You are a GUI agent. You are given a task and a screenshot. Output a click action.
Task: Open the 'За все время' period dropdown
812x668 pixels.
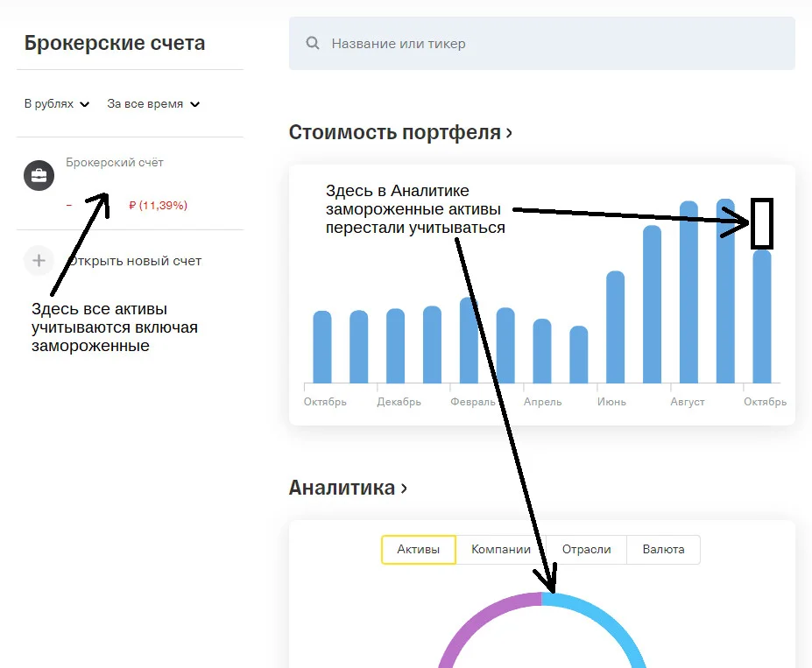[153, 104]
